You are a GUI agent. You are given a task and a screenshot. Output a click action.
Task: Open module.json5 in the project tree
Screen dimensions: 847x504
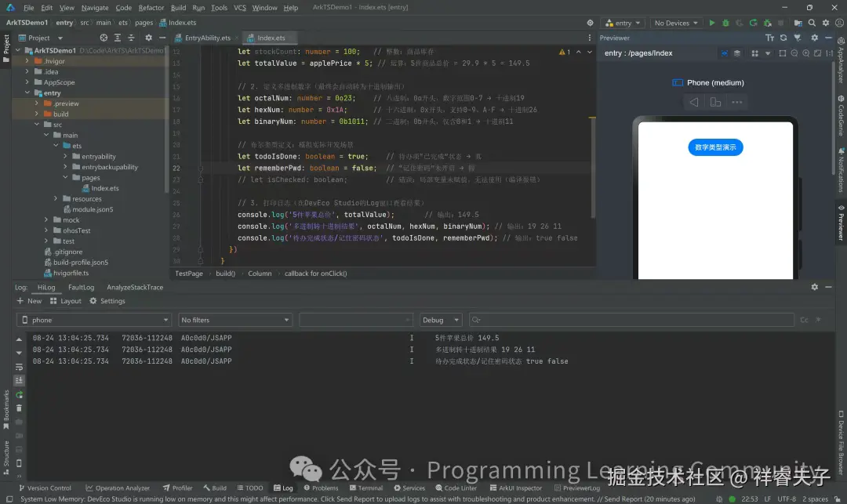(x=93, y=209)
